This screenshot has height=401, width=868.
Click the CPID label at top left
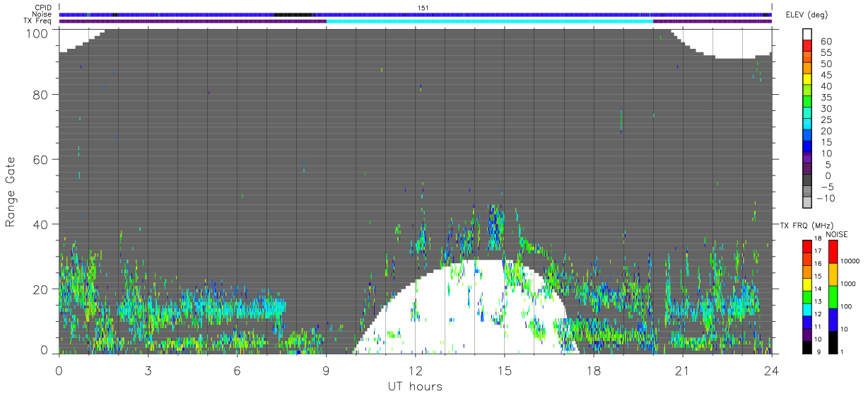(x=43, y=8)
